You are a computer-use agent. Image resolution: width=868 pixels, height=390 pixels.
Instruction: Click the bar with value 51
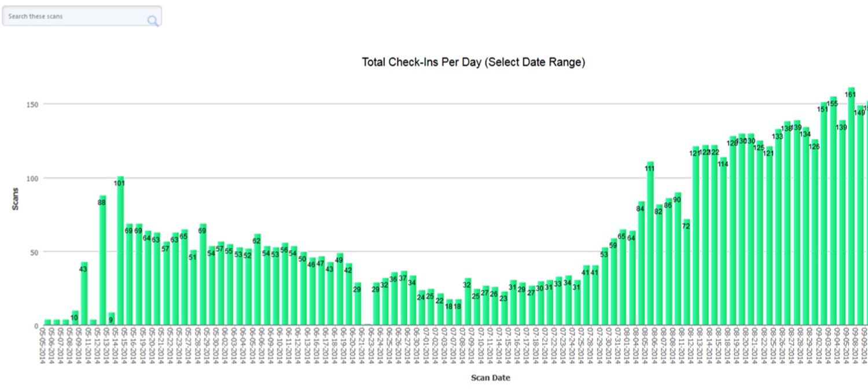193,288
